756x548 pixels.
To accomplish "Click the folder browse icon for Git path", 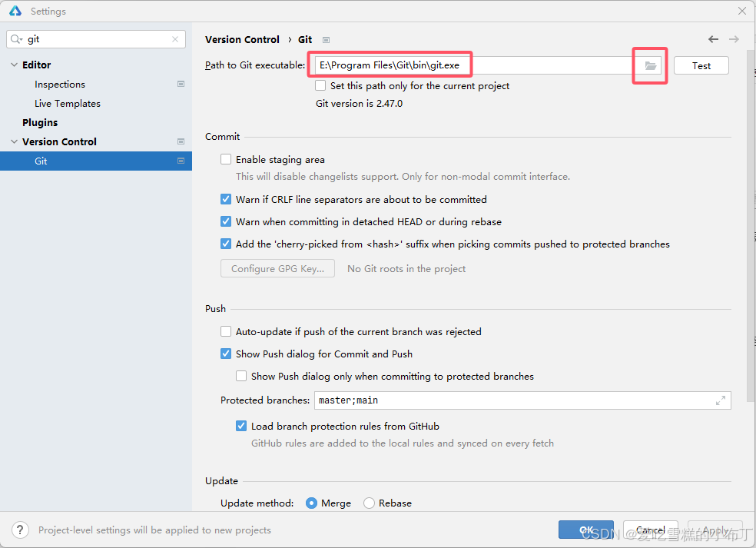I will click(651, 65).
